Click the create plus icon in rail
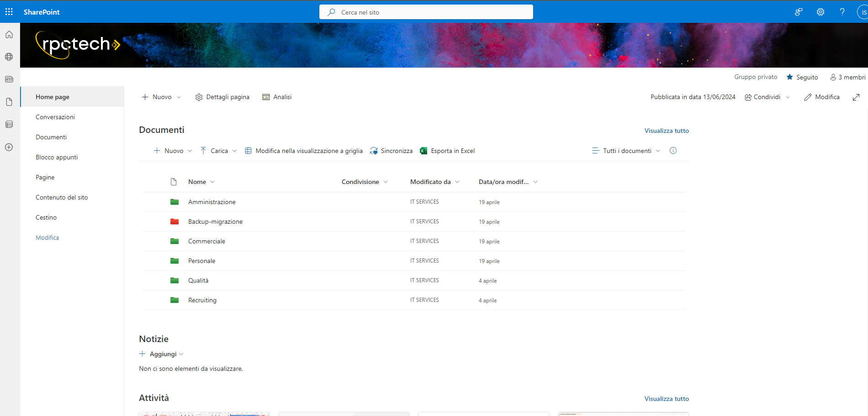This screenshot has height=416, width=868. [9, 147]
